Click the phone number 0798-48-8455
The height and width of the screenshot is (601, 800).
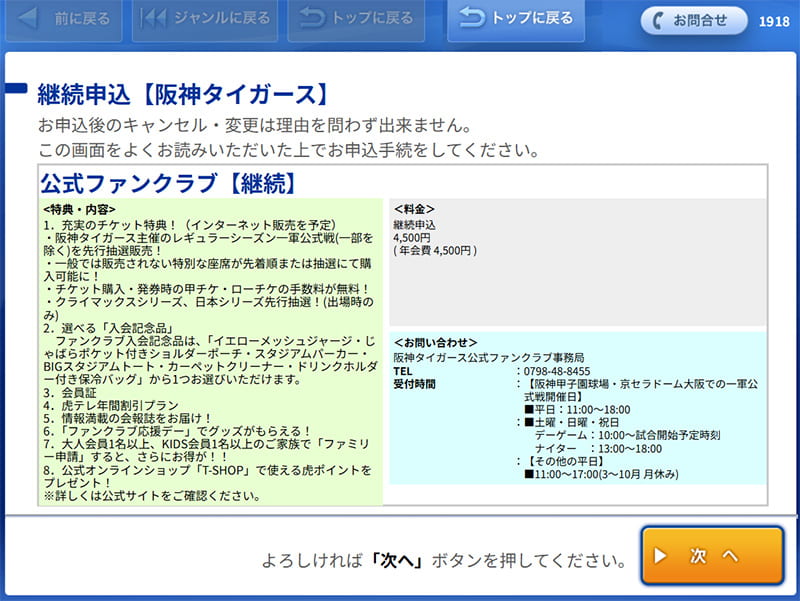(x=557, y=371)
